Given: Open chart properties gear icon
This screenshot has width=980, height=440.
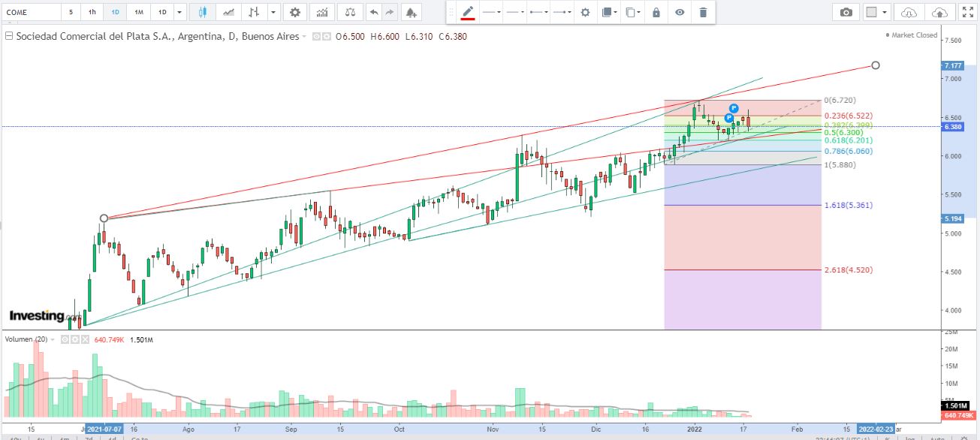Looking at the screenshot, I should click(295, 12).
